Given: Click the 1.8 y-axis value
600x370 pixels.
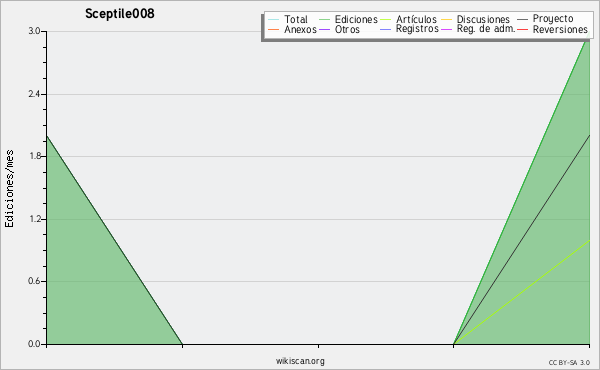Looking at the screenshot, I should tap(34, 156).
